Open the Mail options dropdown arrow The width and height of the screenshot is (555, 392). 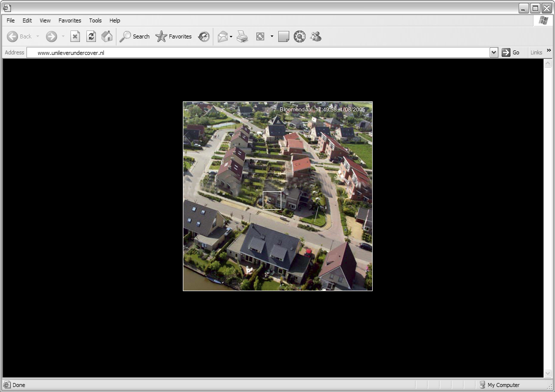231,36
